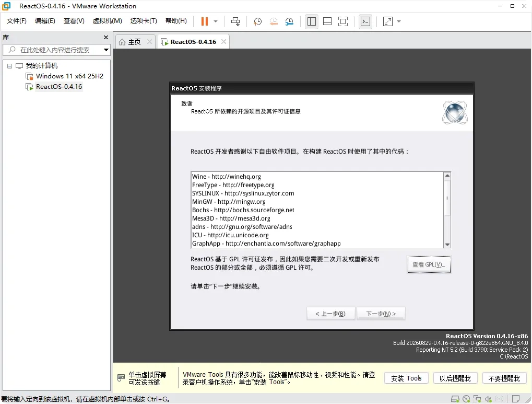Collapse the 我的计算机 tree node
Viewport: 532px width, 404px height.
tap(9, 66)
